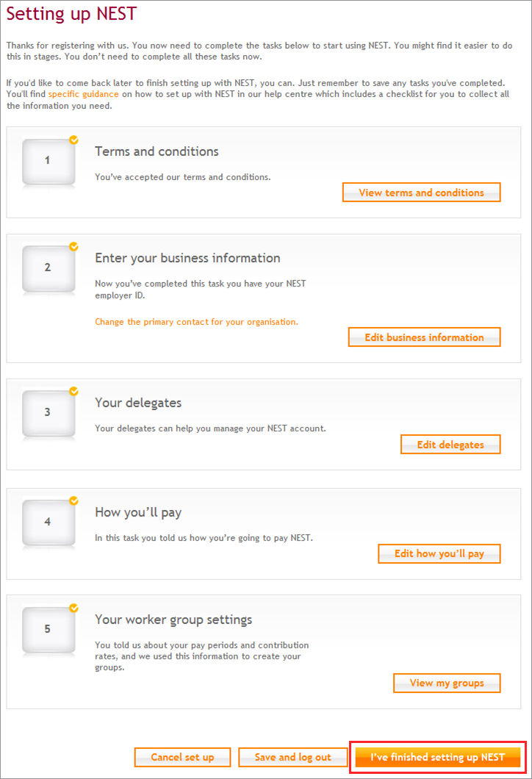532x779 pixels.
Task: Click the completed checkmark badge on step 2
Action: point(74,246)
